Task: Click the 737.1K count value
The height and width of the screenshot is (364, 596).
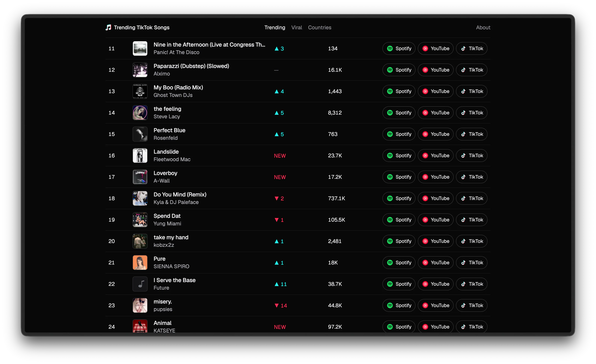Action: click(x=337, y=199)
